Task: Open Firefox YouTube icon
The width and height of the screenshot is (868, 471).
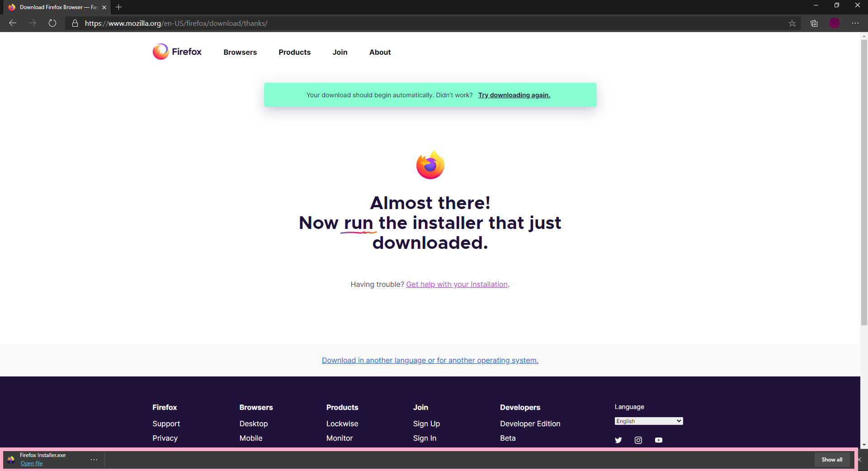Action: coord(659,440)
